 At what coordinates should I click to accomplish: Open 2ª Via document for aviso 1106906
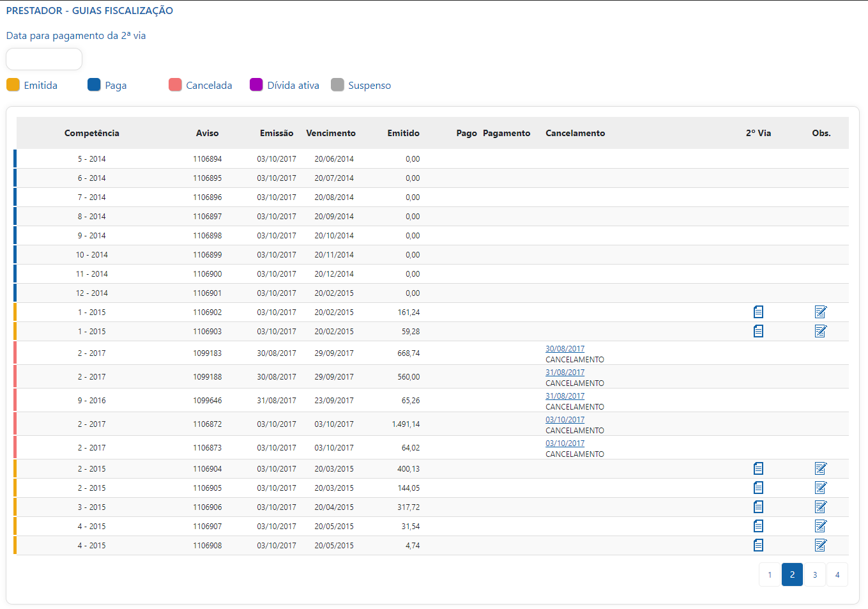click(758, 507)
